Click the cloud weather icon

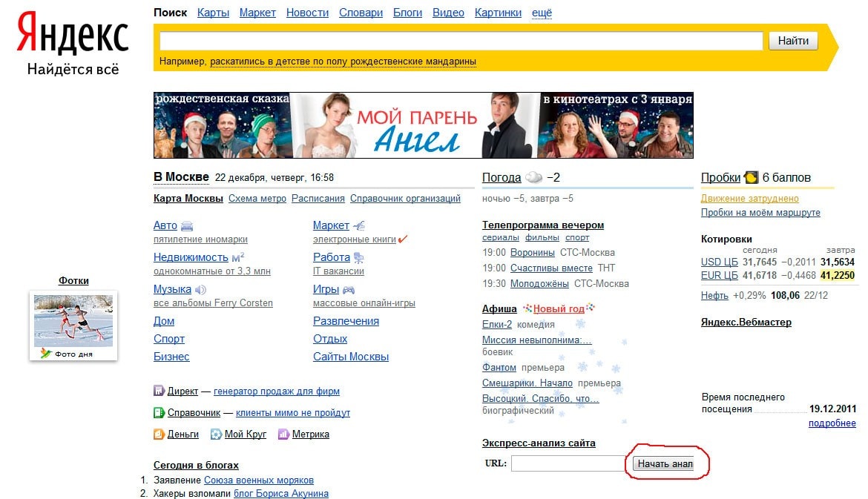pos(533,178)
